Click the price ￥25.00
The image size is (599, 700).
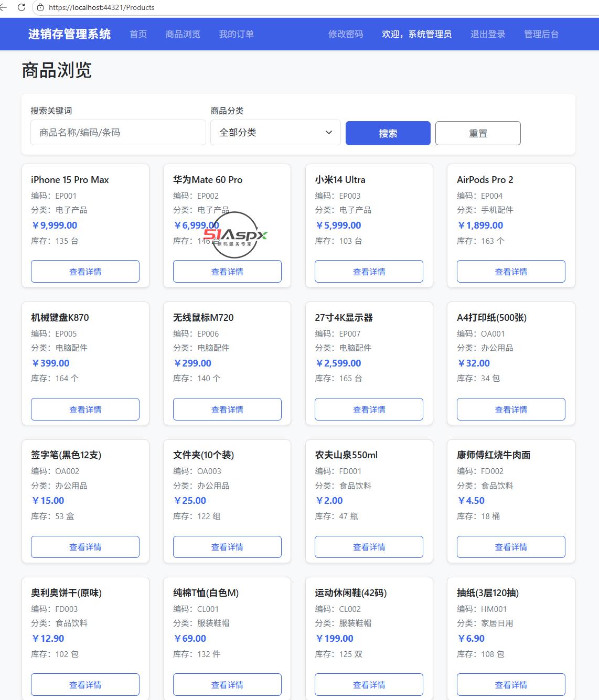coord(190,501)
